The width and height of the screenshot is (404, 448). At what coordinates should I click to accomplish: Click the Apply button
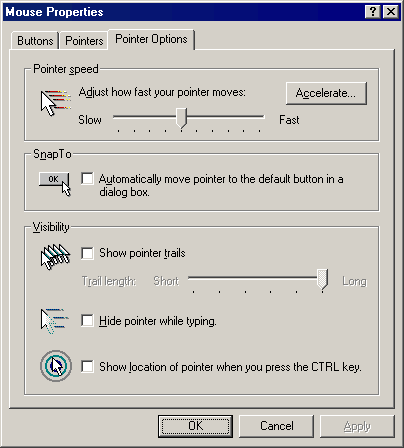pyautogui.click(x=357, y=426)
